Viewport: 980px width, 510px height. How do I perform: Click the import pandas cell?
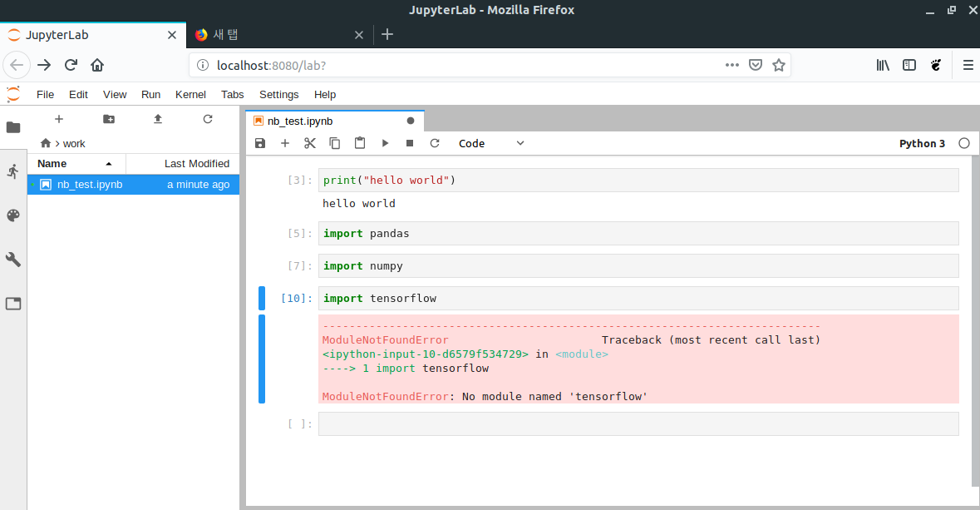[638, 234]
